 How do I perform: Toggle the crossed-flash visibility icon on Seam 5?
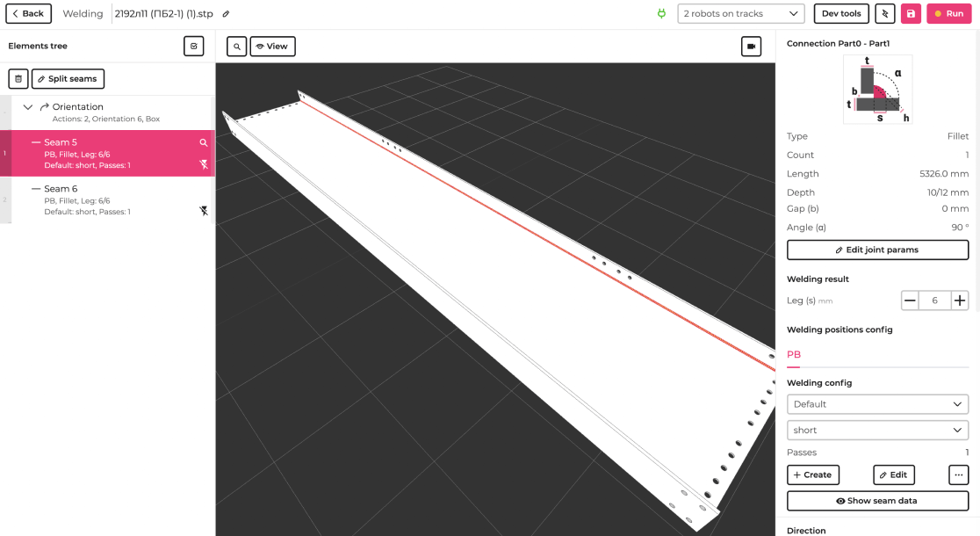(x=204, y=164)
